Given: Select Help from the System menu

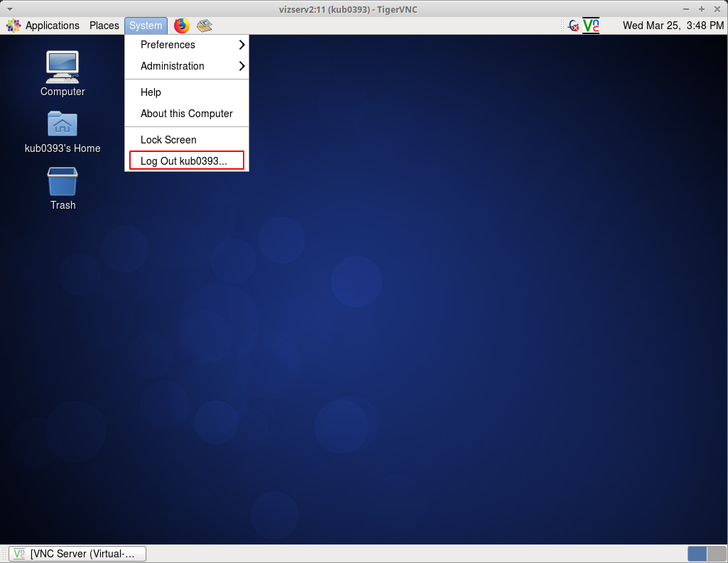Looking at the screenshot, I should pyautogui.click(x=151, y=92).
